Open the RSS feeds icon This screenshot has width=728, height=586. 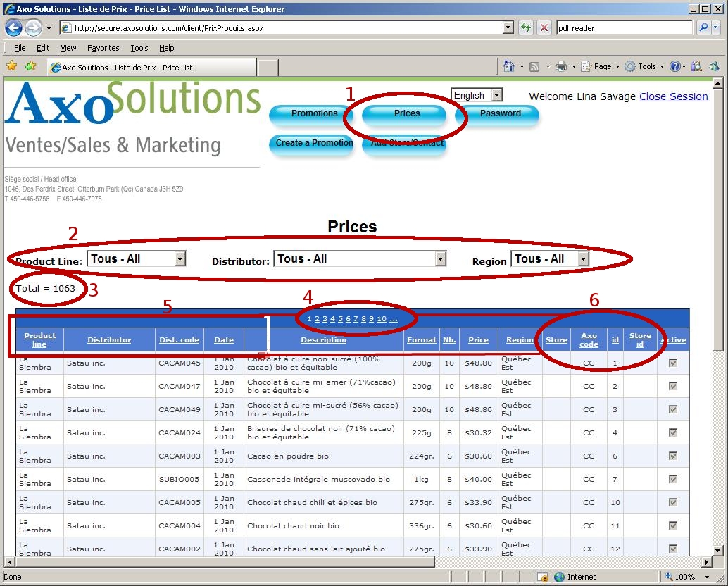(534, 67)
